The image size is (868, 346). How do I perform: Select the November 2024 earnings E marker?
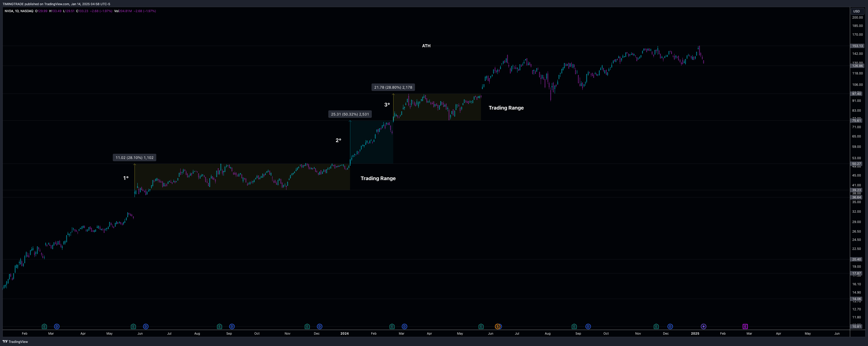pyautogui.click(x=656, y=326)
